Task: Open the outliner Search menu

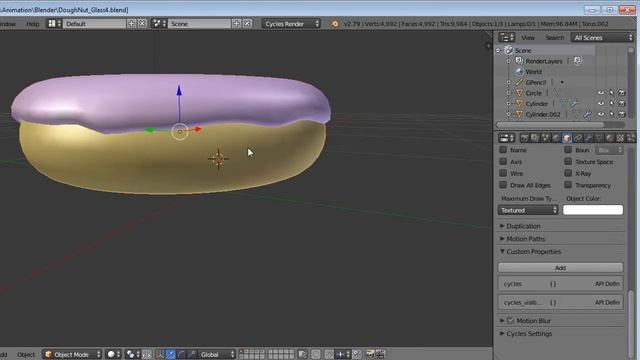Action: tap(554, 38)
